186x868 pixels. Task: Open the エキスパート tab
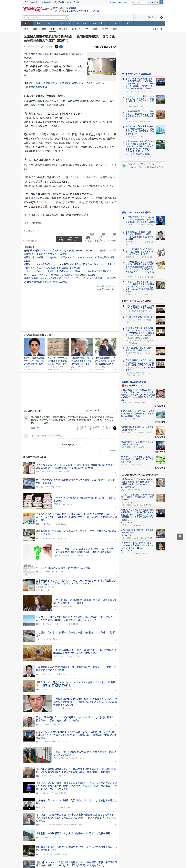[x=64, y=24]
